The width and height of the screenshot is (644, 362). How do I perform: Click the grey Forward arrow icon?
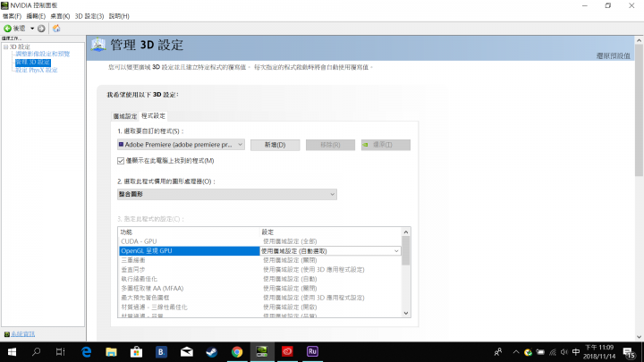[x=41, y=29]
